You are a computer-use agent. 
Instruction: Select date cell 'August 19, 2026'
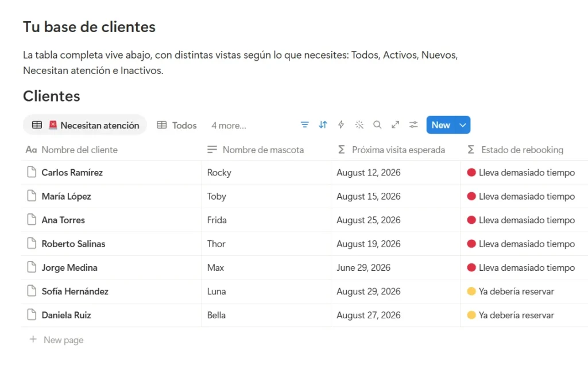396,244
